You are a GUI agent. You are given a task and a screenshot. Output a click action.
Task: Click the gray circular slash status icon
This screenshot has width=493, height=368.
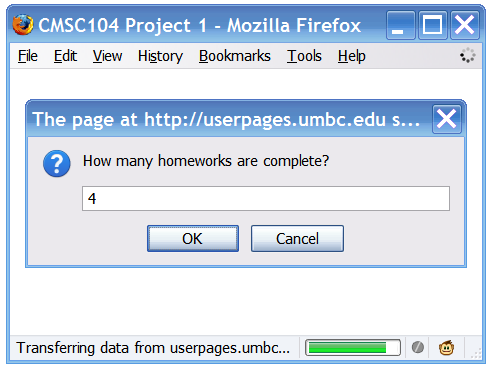[x=418, y=347]
